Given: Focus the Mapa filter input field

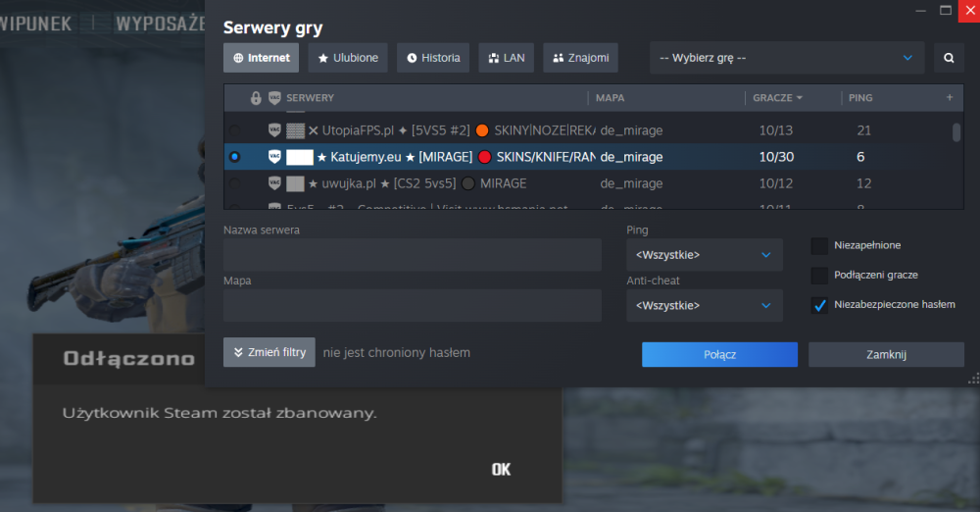Looking at the screenshot, I should 413,305.
